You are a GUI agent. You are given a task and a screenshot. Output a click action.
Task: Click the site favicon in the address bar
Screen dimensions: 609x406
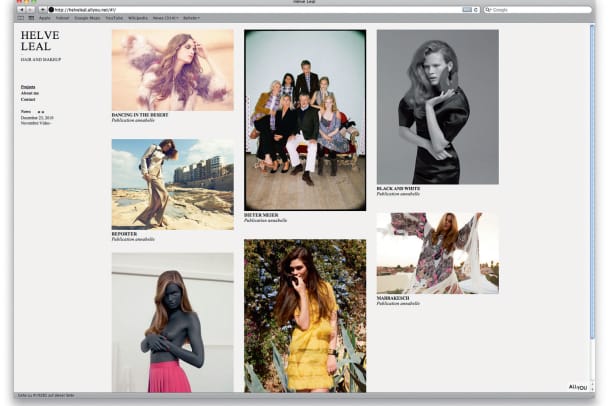pos(51,10)
